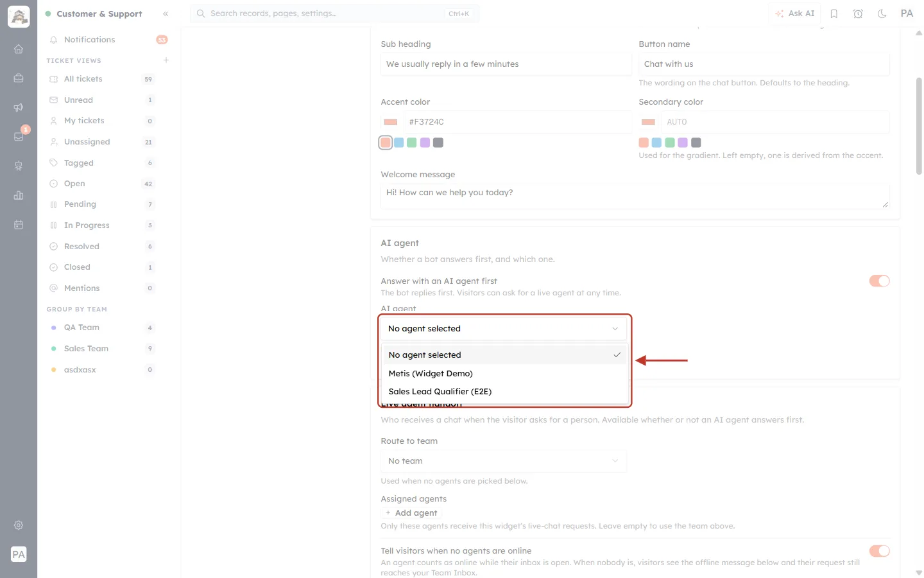Pick the purple secondary color swatch

[x=683, y=143]
